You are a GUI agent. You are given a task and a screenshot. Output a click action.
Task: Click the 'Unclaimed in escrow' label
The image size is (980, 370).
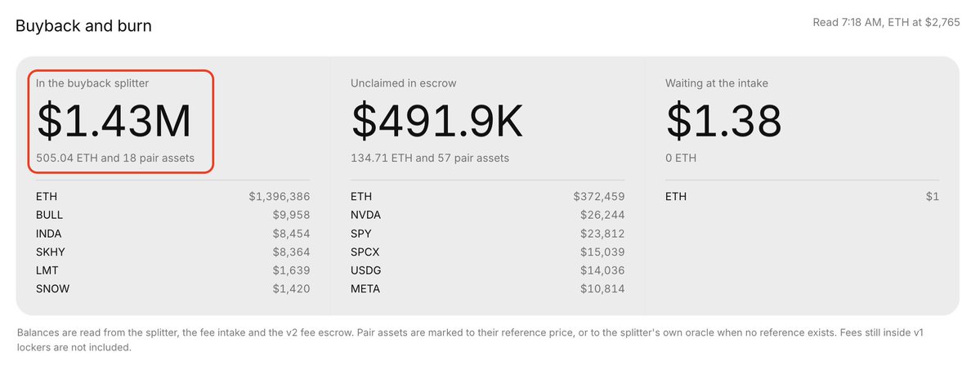(x=404, y=83)
